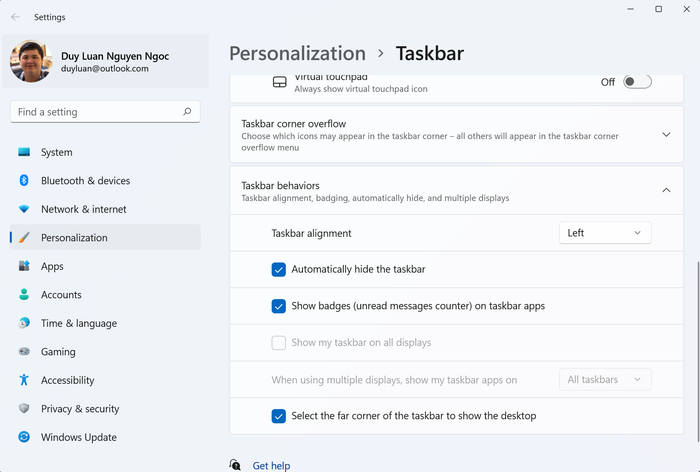Navigate to Personalization in the breadcrumb
Screen dimensions: 700x472
297,53
